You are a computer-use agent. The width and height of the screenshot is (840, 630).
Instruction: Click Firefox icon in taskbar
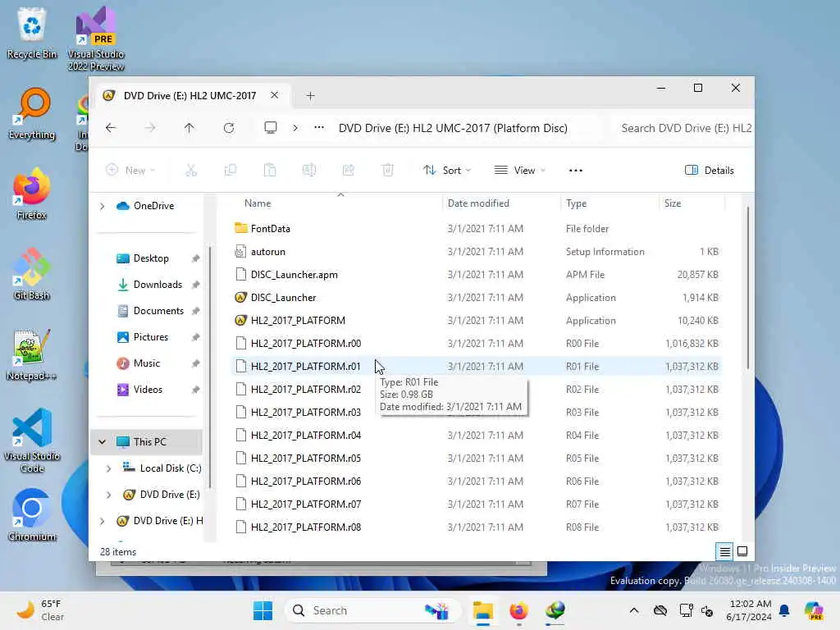pos(518,610)
